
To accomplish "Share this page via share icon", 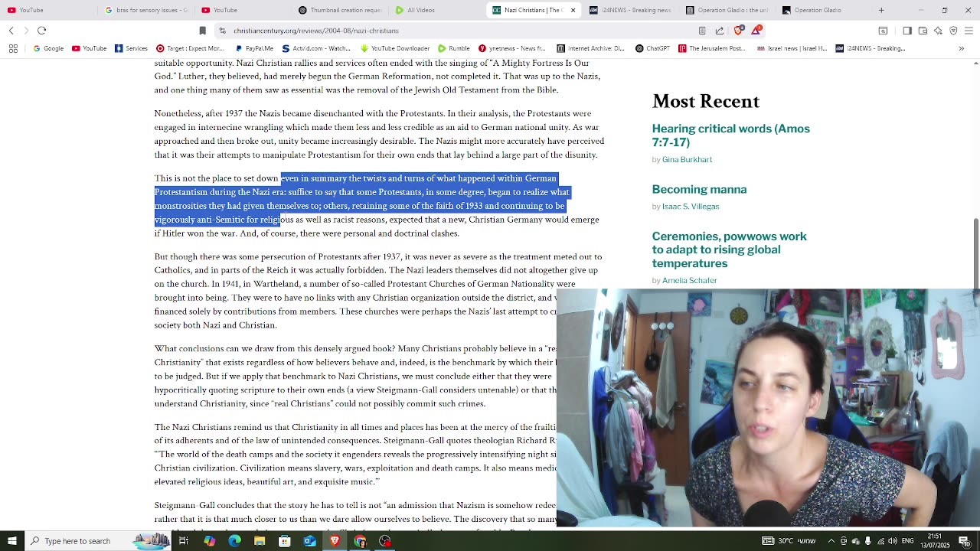I will (x=720, y=31).
